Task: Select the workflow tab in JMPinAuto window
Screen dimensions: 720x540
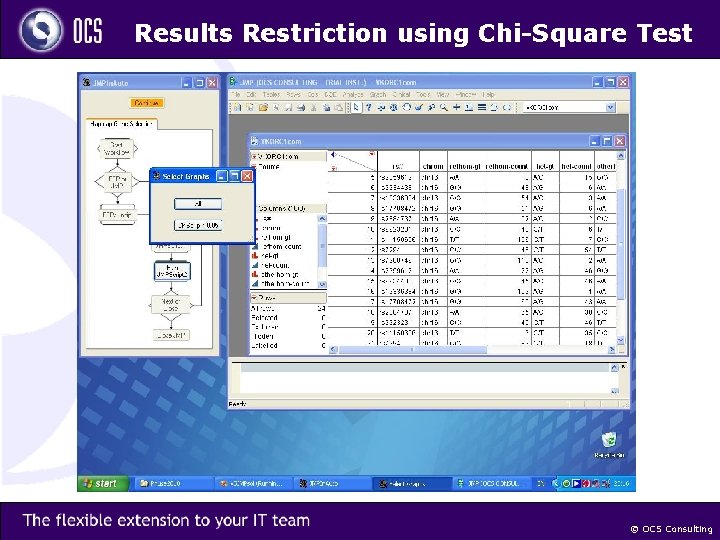Action: pyautogui.click(x=121, y=124)
